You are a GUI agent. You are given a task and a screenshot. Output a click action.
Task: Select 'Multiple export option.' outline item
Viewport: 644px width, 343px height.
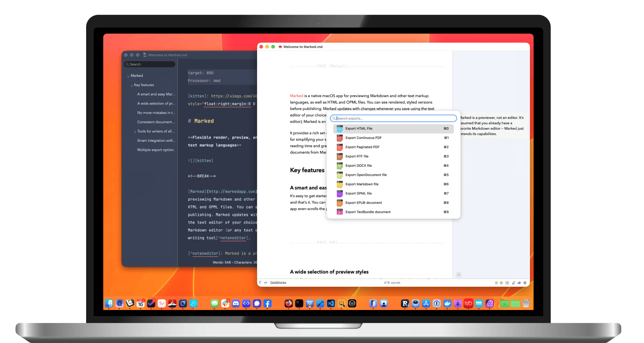click(x=156, y=150)
